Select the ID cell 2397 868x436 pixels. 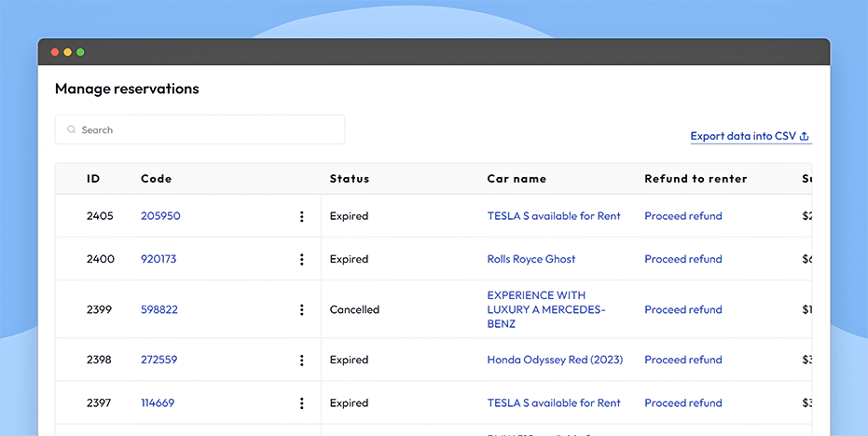tap(99, 402)
